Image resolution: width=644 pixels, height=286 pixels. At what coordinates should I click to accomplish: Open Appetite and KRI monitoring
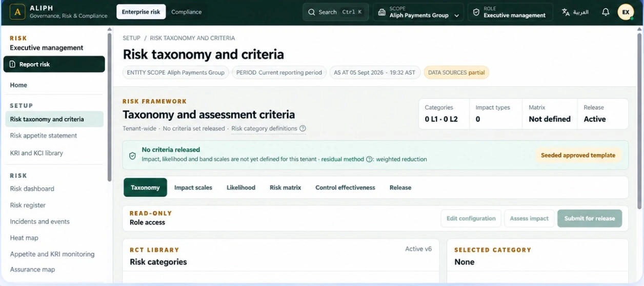(52, 254)
